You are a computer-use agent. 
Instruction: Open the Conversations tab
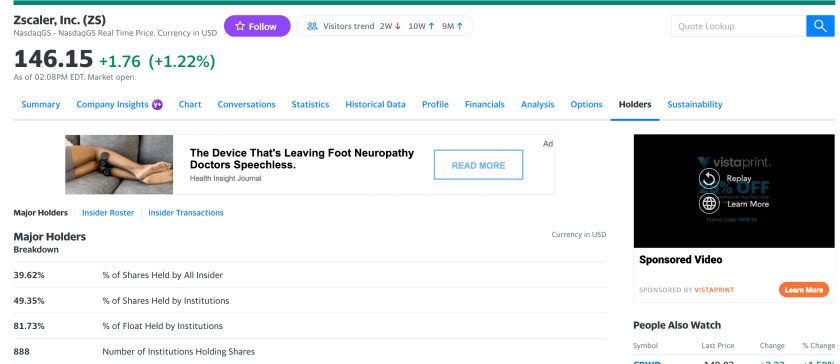point(246,105)
